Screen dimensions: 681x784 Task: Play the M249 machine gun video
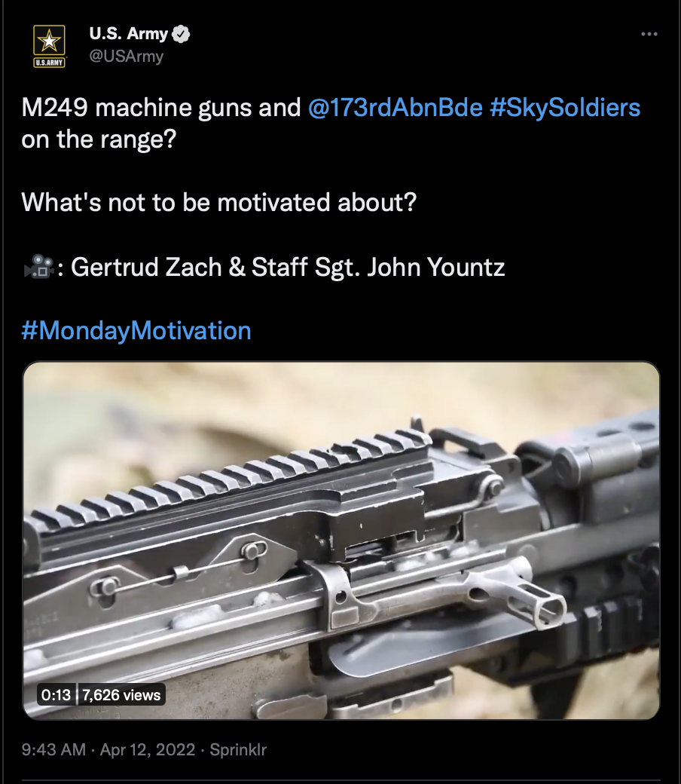pyautogui.click(x=341, y=541)
